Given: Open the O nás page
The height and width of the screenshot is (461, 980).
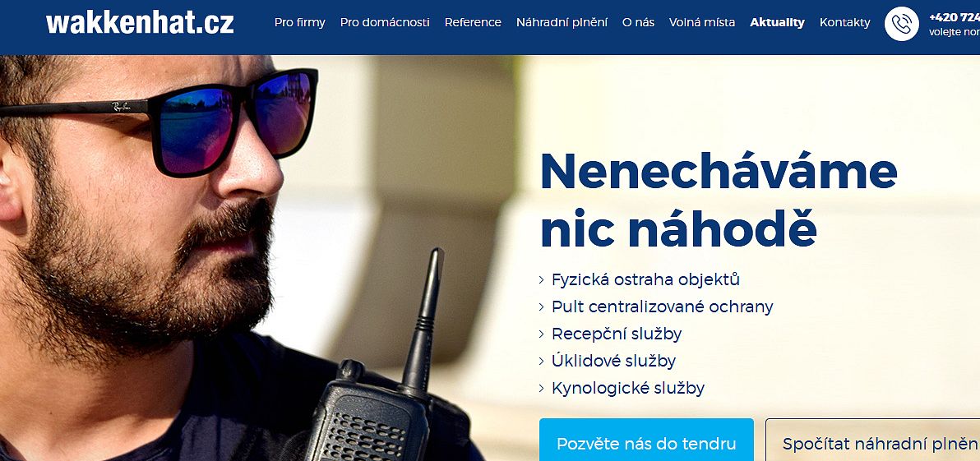Looking at the screenshot, I should (x=638, y=22).
